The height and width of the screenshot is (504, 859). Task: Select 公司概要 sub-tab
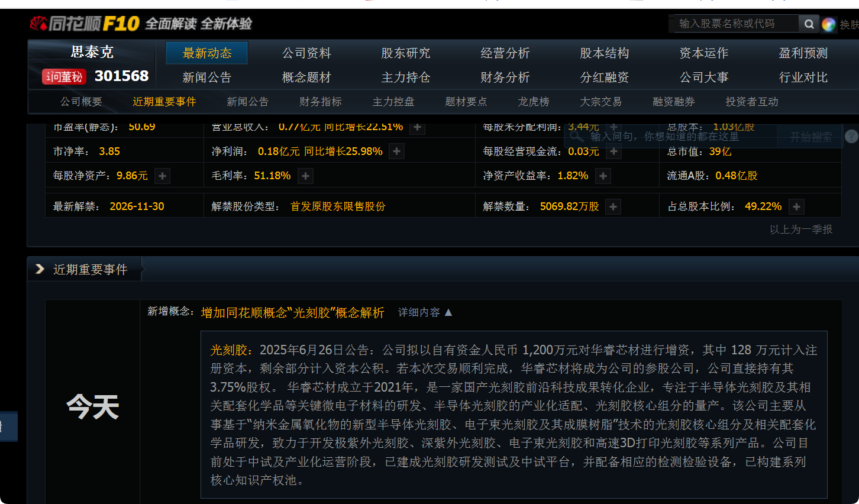81,102
